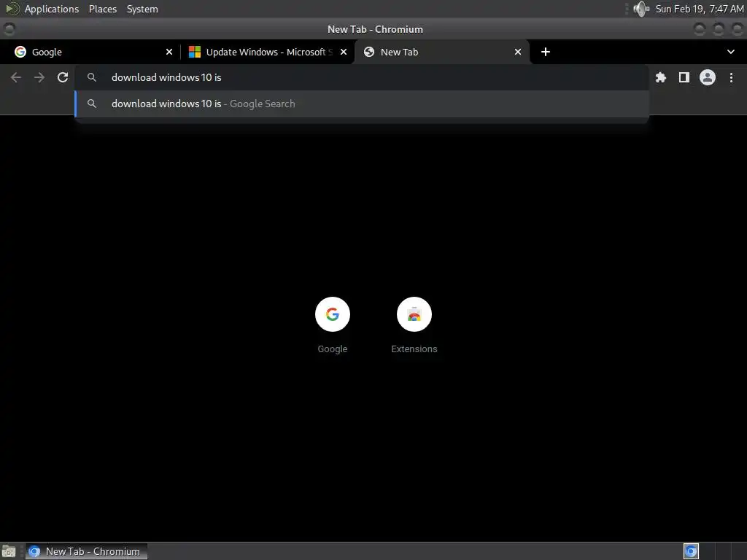Click the volume speaker icon

pyautogui.click(x=641, y=9)
